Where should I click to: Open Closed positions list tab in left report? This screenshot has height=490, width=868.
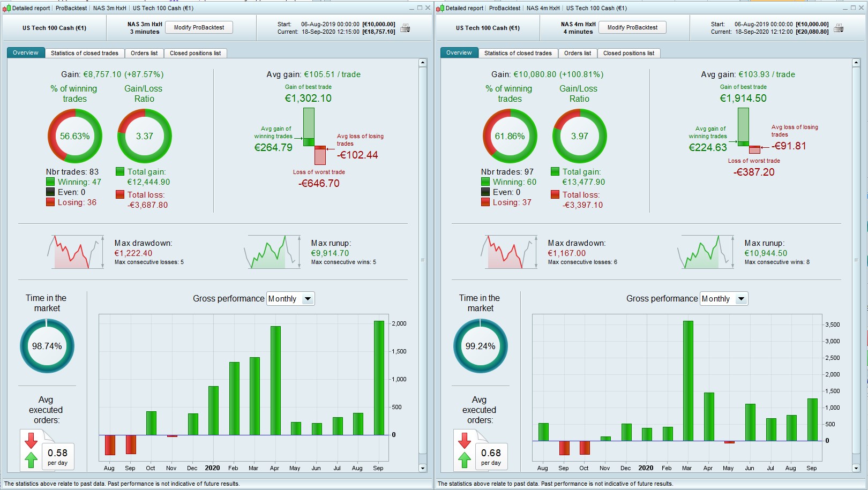[x=195, y=53]
